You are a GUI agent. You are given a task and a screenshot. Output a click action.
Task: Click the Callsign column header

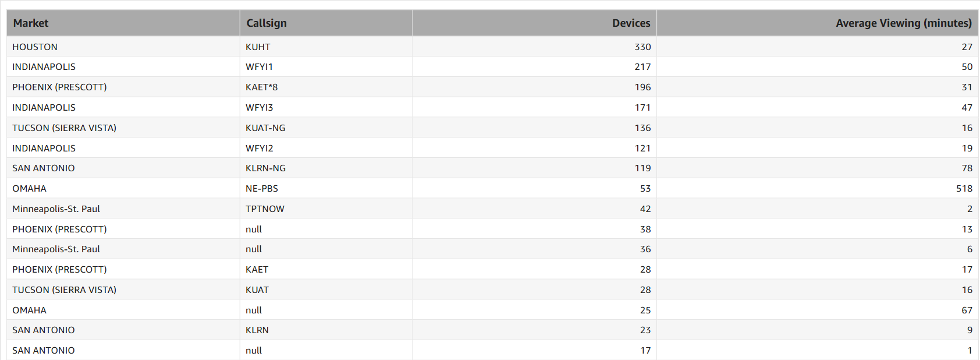tap(267, 23)
